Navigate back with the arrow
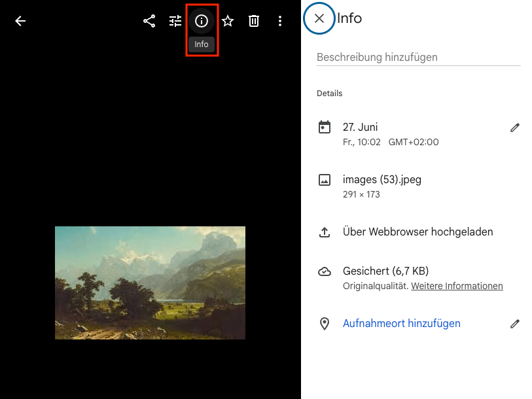532x399 pixels. point(20,20)
